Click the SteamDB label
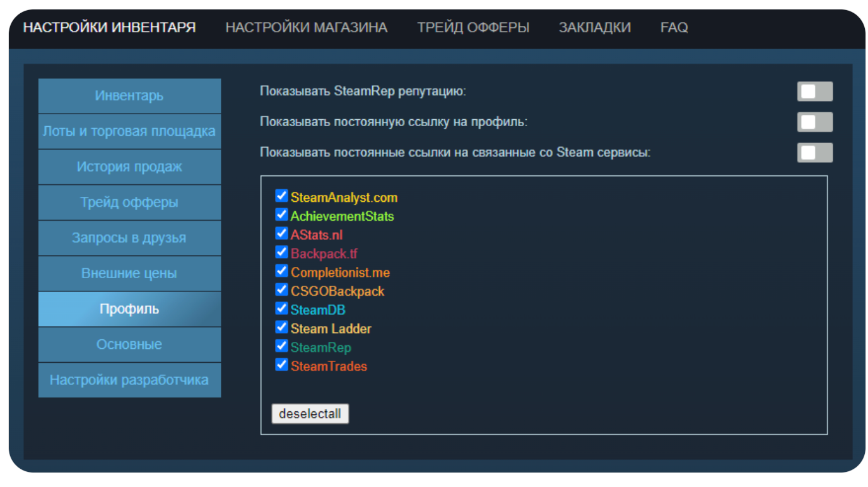The image size is (868, 487). click(x=318, y=310)
